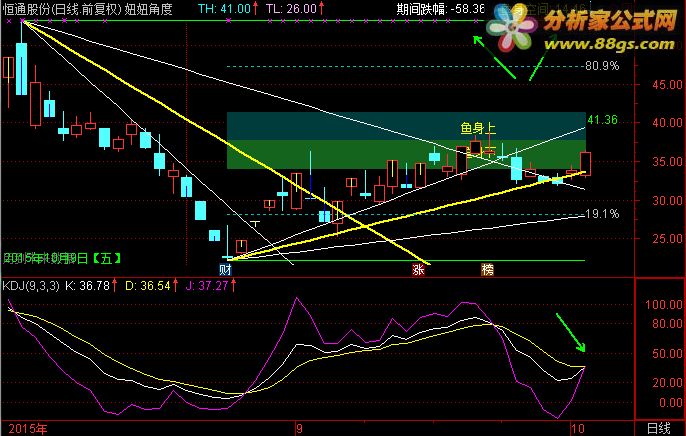Click the 80.9% retracement label
Viewport: 686px width, 436px height.
coord(602,66)
